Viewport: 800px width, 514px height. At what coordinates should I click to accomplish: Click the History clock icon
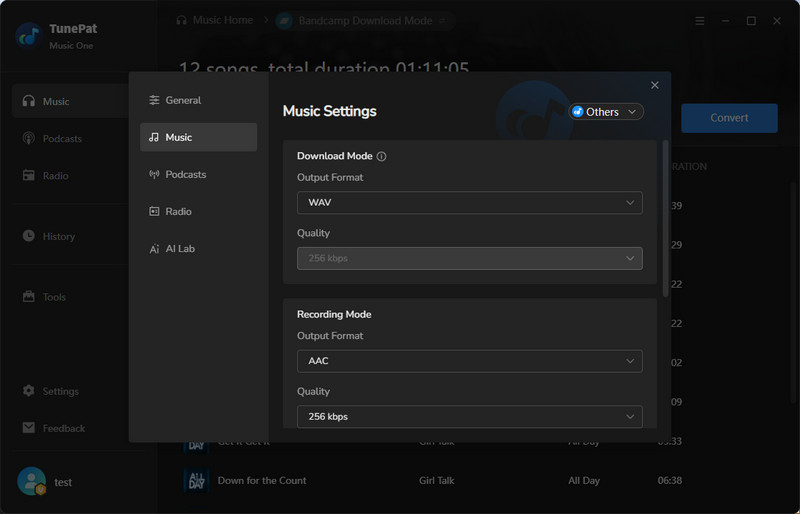[x=29, y=236]
